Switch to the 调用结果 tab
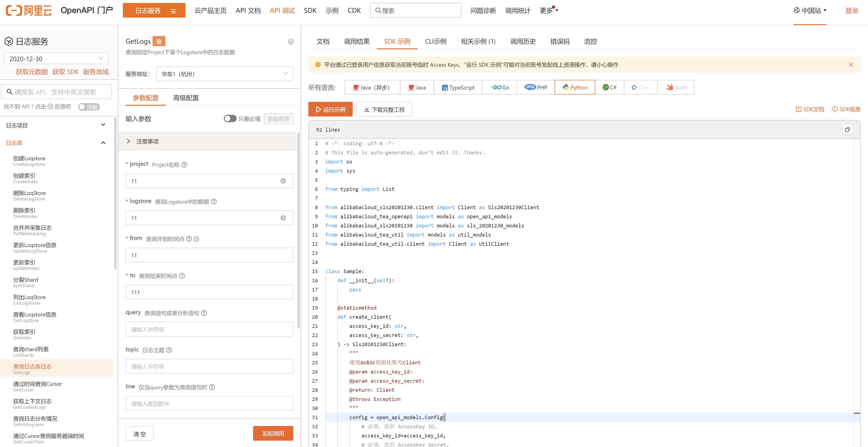868x447 pixels. pyautogui.click(x=357, y=41)
